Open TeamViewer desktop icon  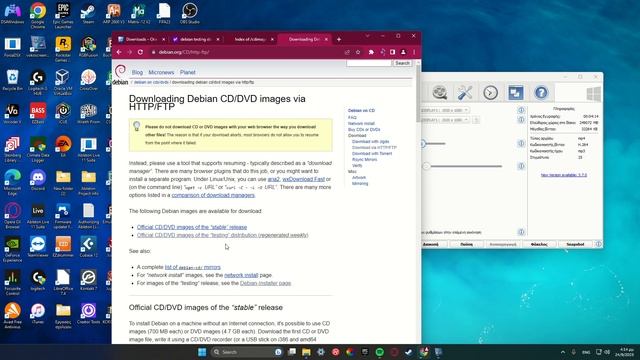pos(38,247)
